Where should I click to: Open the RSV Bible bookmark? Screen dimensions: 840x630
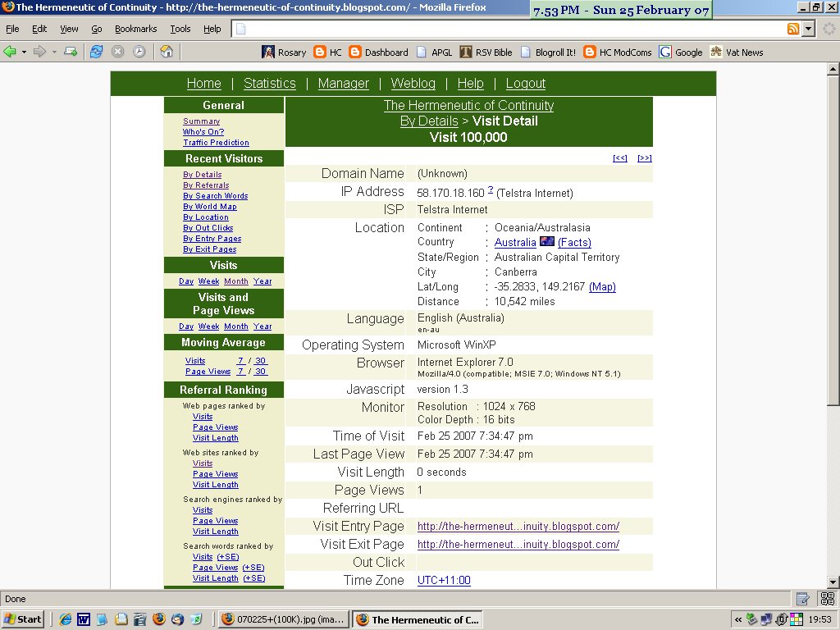coord(486,52)
